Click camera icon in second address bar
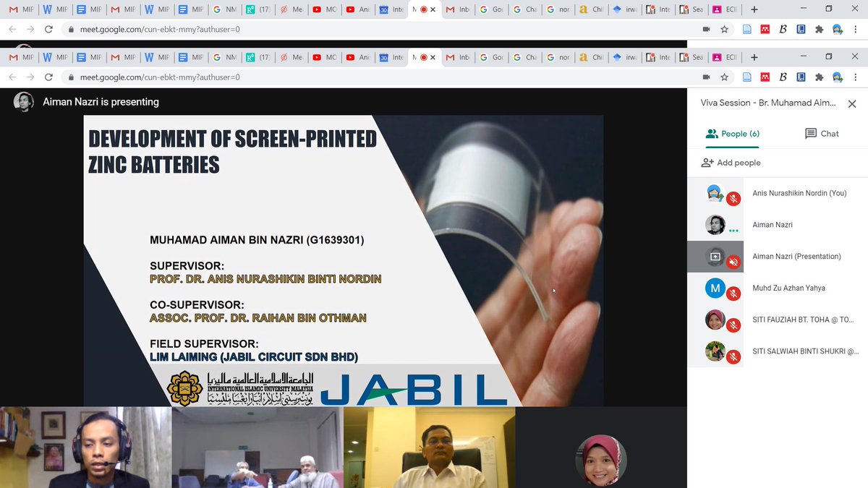The width and height of the screenshot is (868, 488). tap(707, 77)
